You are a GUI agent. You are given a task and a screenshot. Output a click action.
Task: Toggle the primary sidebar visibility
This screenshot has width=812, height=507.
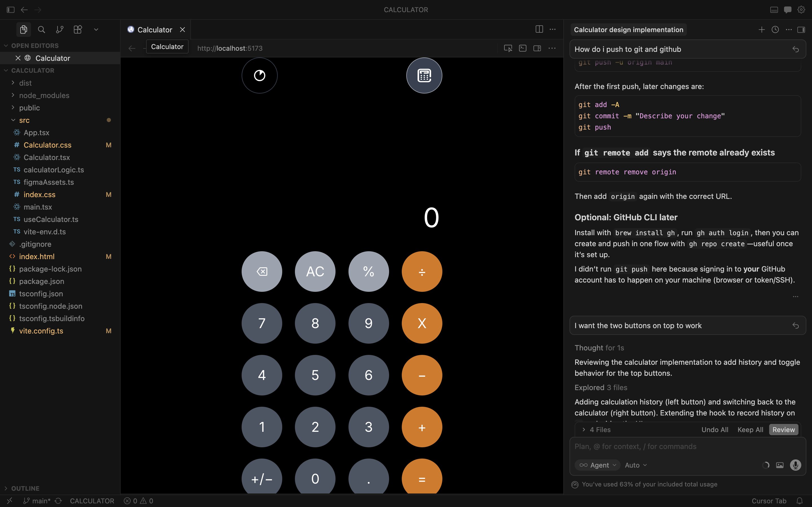(10, 10)
